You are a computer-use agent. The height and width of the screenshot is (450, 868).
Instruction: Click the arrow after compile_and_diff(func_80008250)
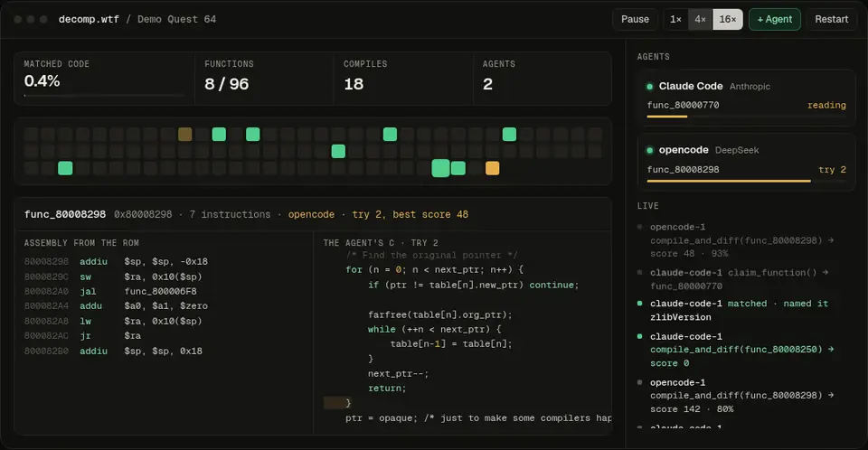830,350
